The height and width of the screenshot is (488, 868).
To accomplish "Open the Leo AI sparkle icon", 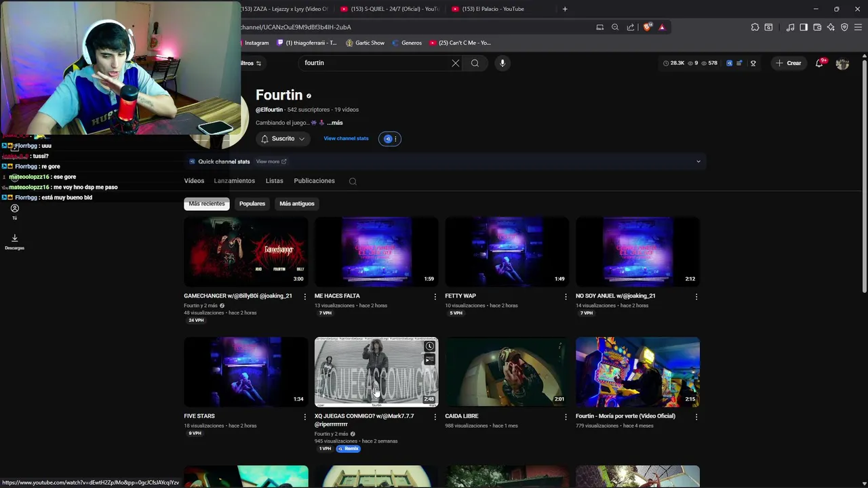I will coord(831,27).
